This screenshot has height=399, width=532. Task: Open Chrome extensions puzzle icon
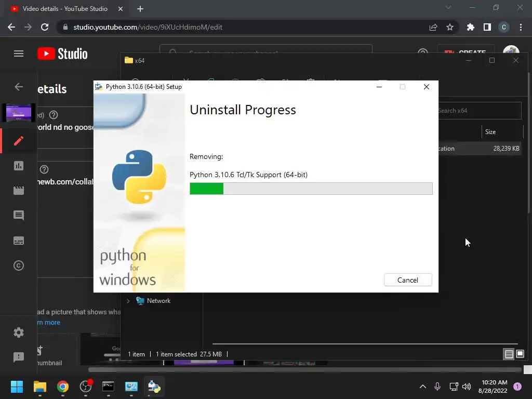pyautogui.click(x=470, y=27)
